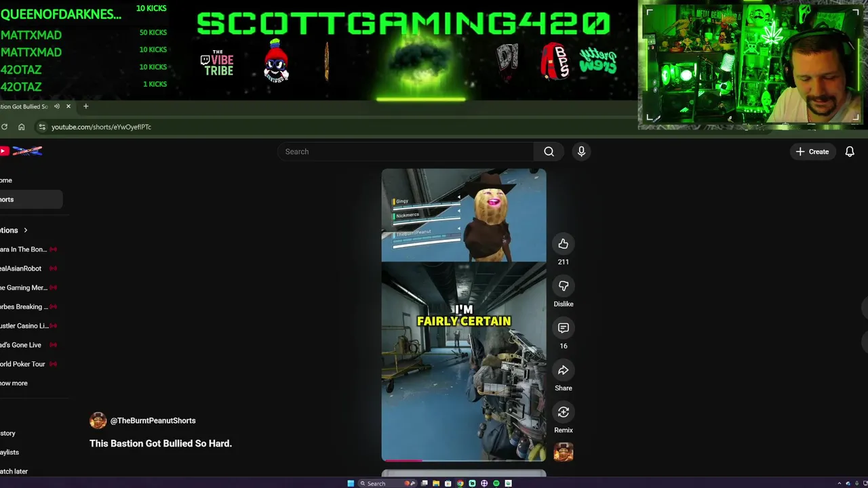Click '50 KICKS' leaderboard entry

point(153,33)
